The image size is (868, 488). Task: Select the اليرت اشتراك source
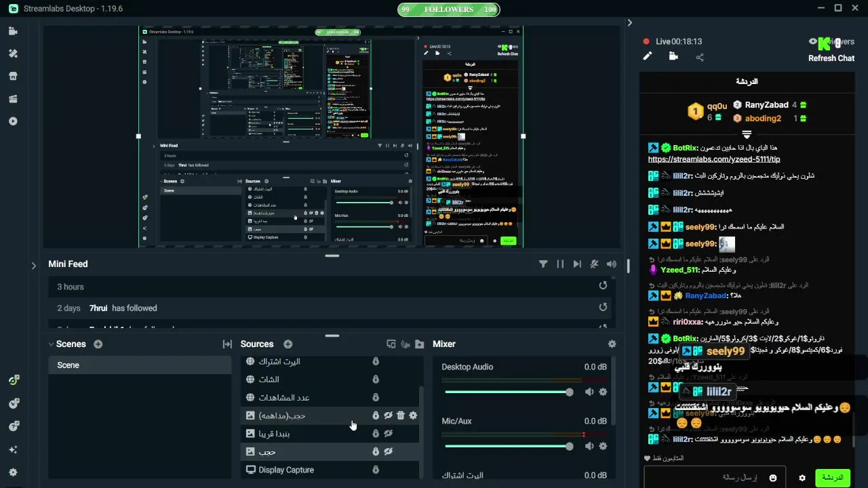(x=330, y=361)
